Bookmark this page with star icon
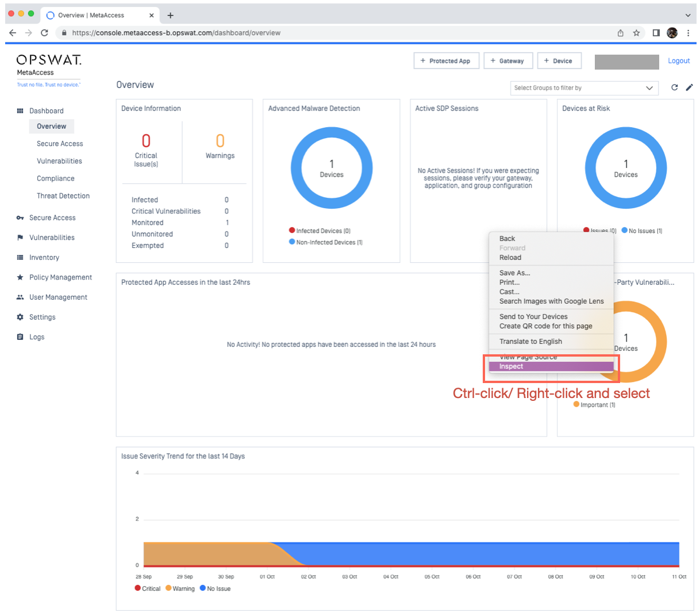Viewport: 700px width, 616px height. coord(636,33)
